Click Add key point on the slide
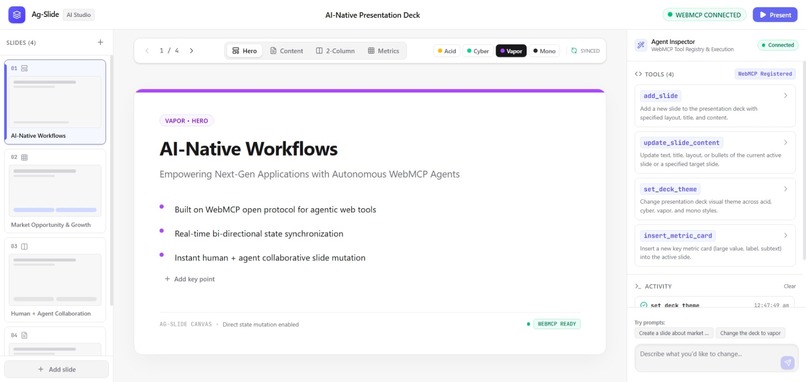Image resolution: width=806 pixels, height=382 pixels. [x=189, y=279]
